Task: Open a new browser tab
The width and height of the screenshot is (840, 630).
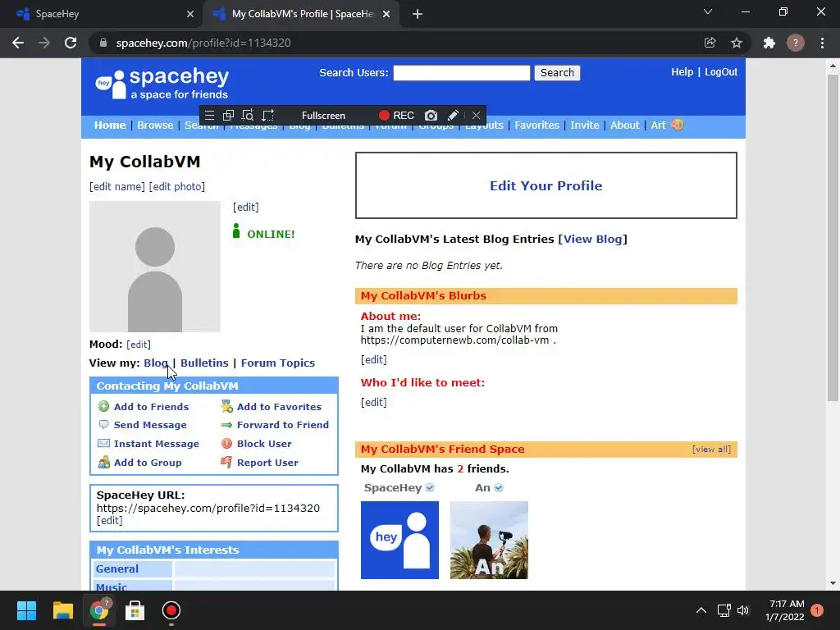Action: point(418,14)
